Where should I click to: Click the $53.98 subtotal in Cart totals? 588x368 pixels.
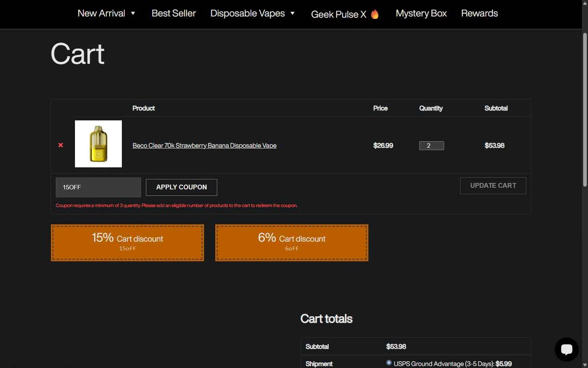[396, 347]
